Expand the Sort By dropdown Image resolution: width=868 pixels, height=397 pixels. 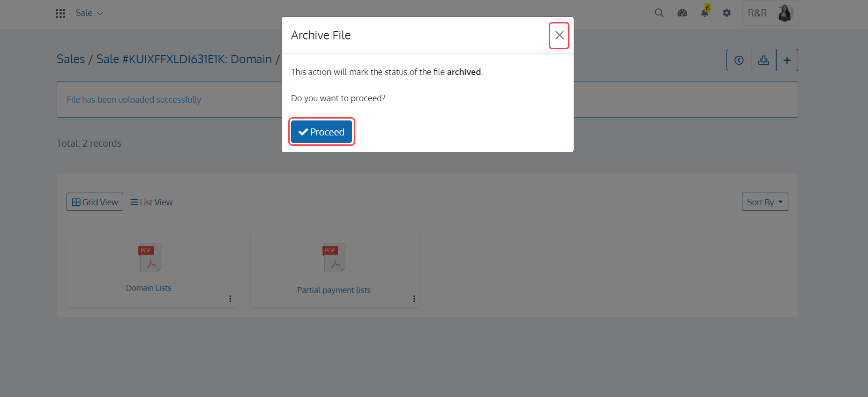click(x=765, y=202)
